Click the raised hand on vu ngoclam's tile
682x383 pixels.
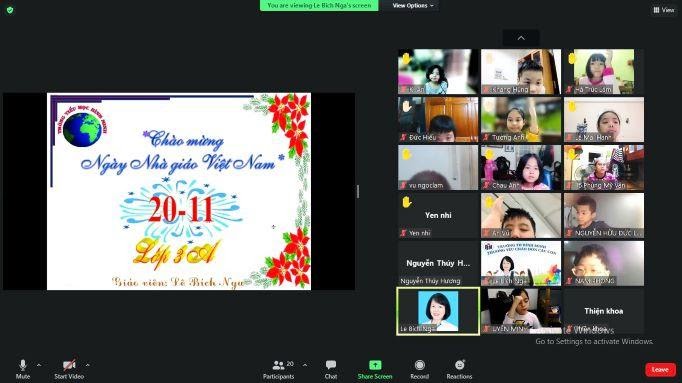tap(406, 154)
